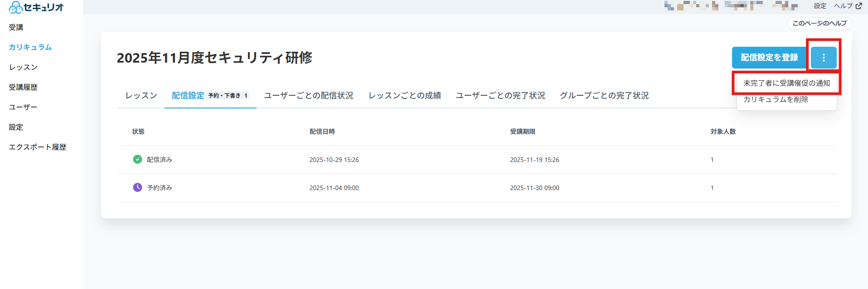Go to レッスン in the sidebar
This screenshot has width=868, height=289.
pos(23,67)
